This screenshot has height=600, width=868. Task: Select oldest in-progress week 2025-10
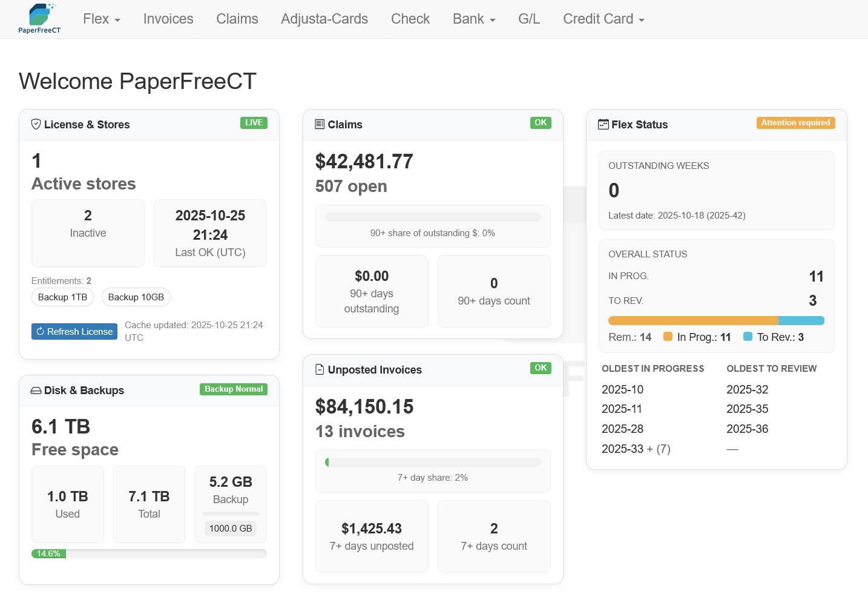(x=622, y=389)
